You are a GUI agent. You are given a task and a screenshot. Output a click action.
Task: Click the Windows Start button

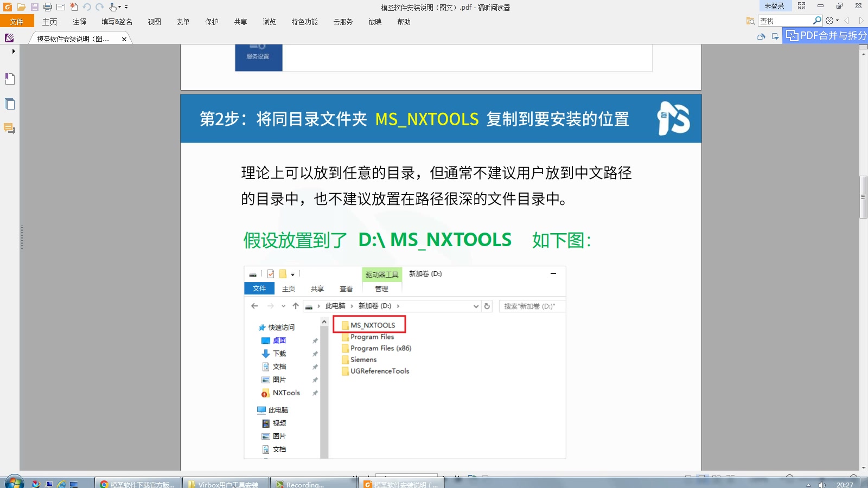coord(14,483)
